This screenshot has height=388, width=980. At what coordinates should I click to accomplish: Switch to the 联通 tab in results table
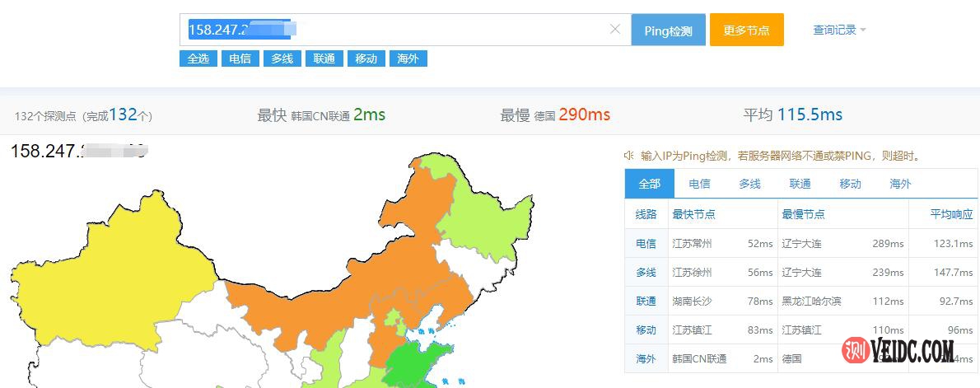click(800, 184)
